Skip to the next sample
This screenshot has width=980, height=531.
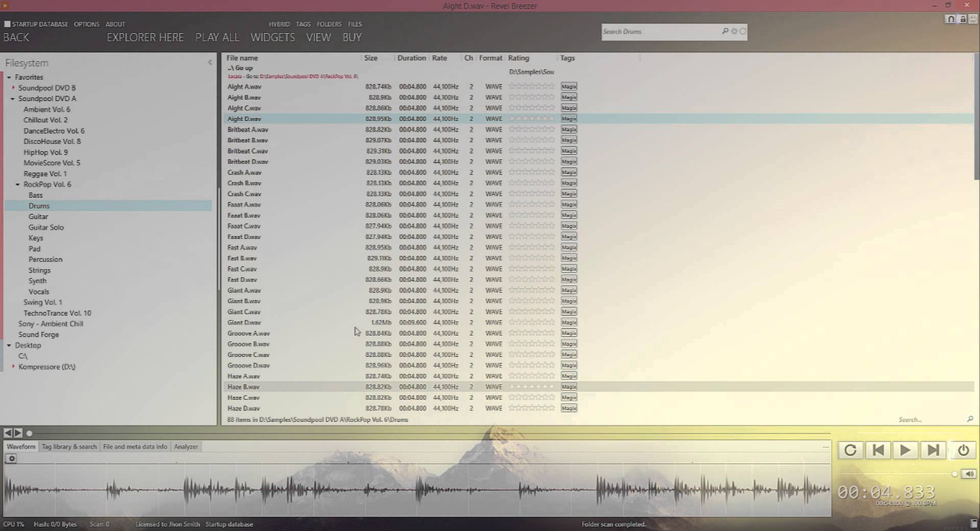click(933, 450)
